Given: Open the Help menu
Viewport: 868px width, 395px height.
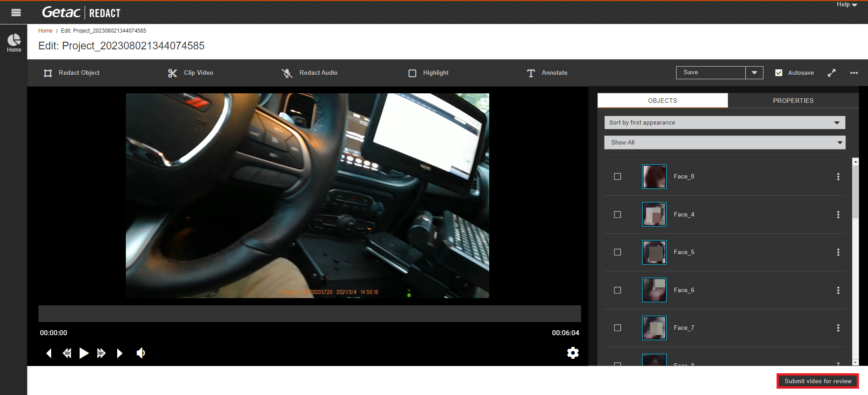Looking at the screenshot, I should (x=847, y=5).
